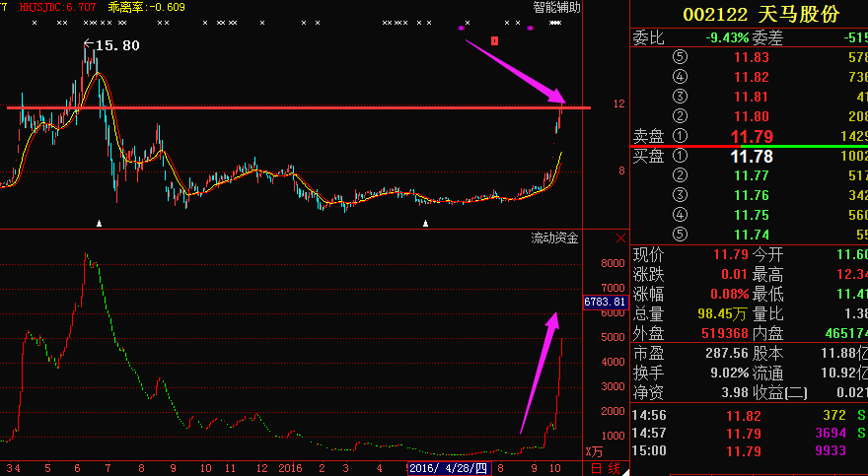Screen dimensions: 868x476
Task: Click right white triangle marker below chart
Action: point(425,224)
